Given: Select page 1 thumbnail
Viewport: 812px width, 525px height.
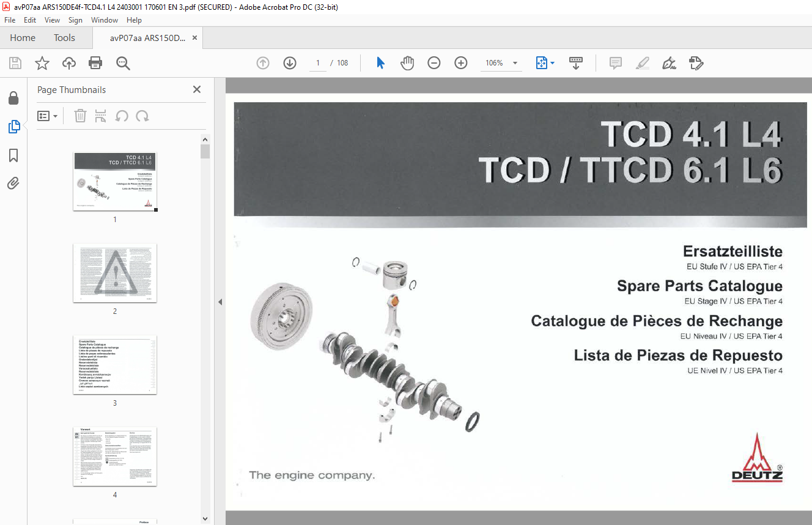Looking at the screenshot, I should (115, 182).
